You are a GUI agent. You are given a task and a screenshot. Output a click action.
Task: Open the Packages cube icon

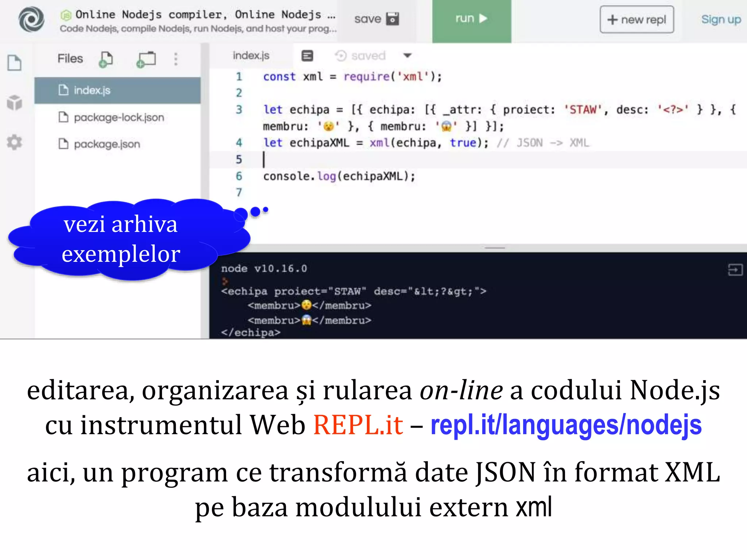pyautogui.click(x=15, y=102)
